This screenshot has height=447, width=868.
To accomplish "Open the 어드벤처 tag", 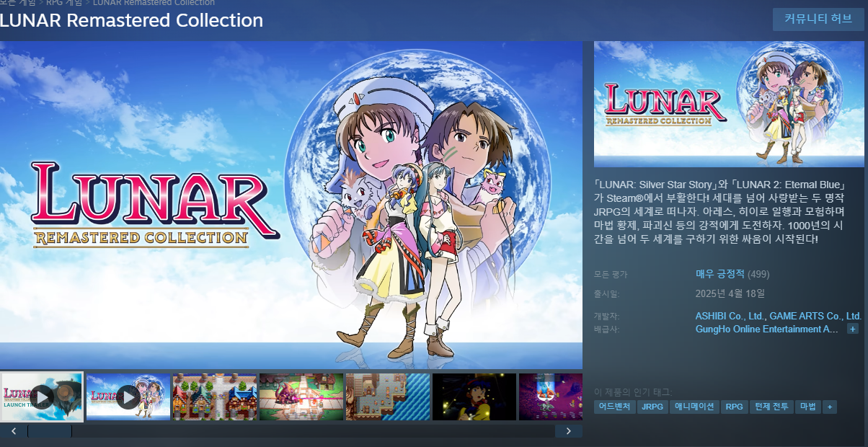I will (615, 407).
